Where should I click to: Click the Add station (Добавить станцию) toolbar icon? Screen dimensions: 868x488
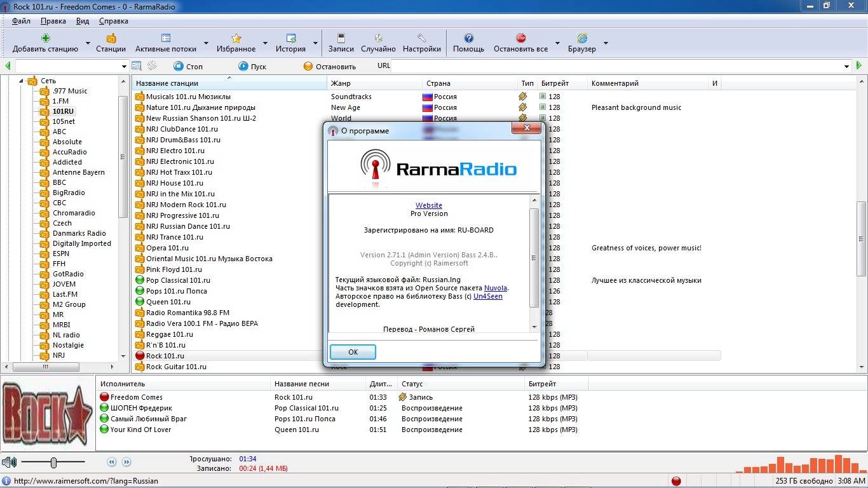click(x=46, y=38)
